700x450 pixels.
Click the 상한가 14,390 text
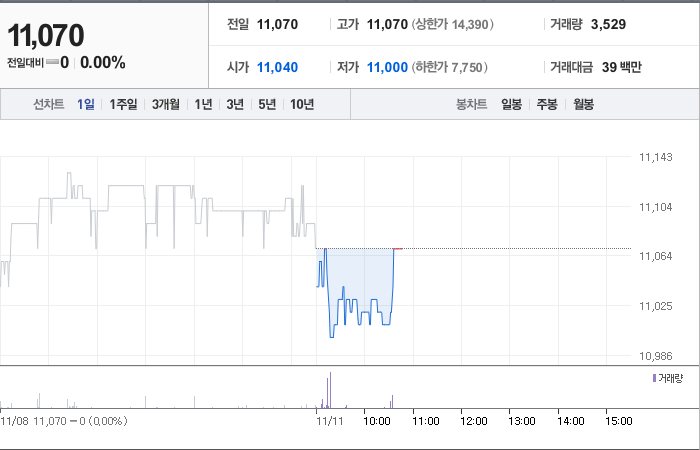point(452,24)
